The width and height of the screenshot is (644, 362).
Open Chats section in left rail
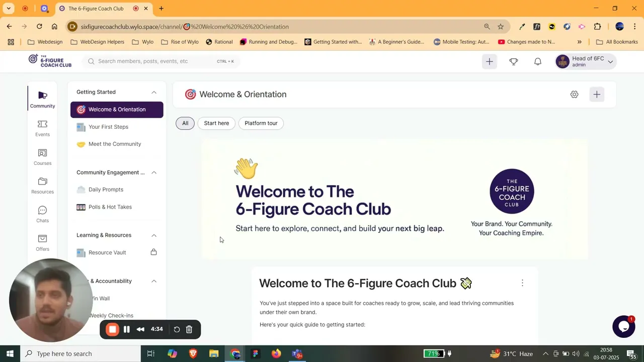point(42,214)
